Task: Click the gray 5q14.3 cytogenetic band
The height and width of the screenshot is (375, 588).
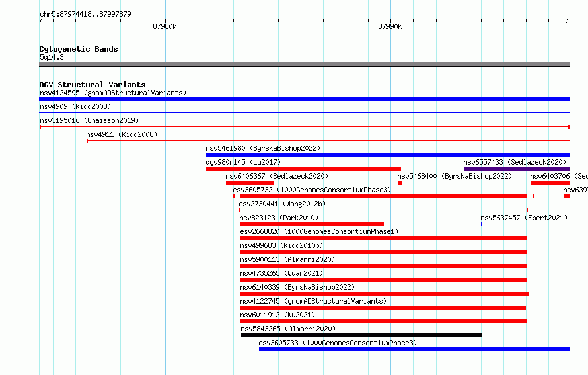Action: click(x=304, y=64)
